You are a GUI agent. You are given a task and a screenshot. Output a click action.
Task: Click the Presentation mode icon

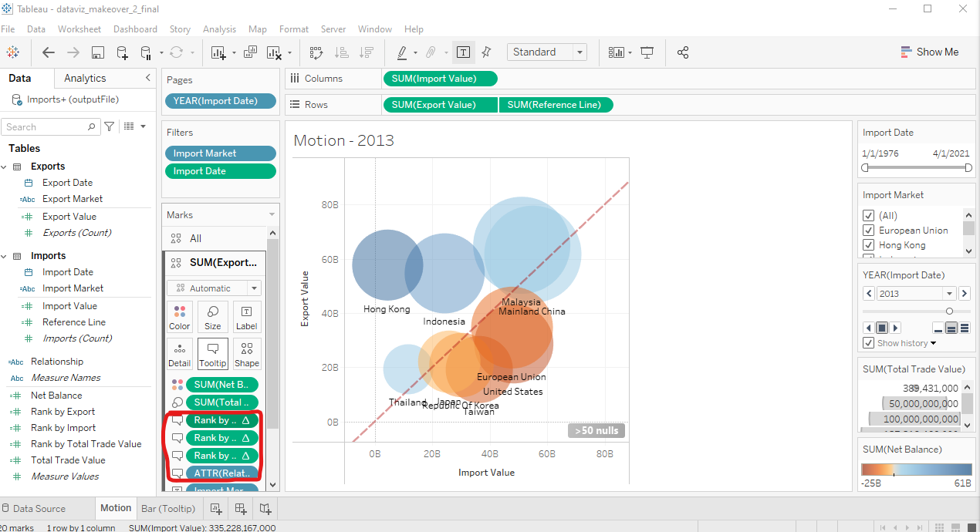647,52
